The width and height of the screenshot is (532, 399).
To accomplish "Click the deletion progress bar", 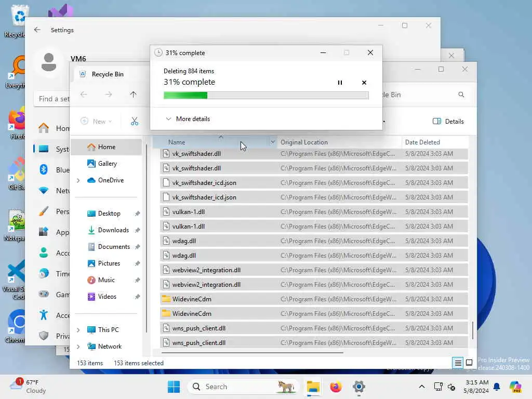I will [x=266, y=96].
